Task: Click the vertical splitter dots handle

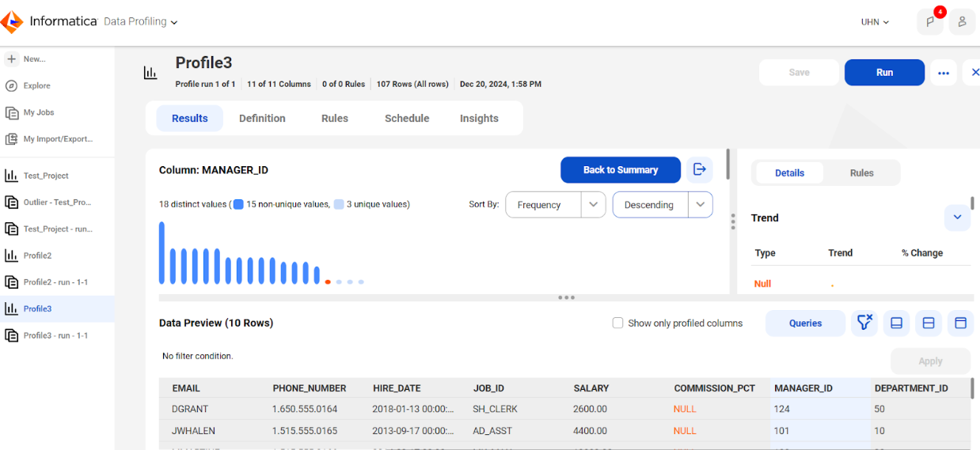Action: tap(733, 221)
